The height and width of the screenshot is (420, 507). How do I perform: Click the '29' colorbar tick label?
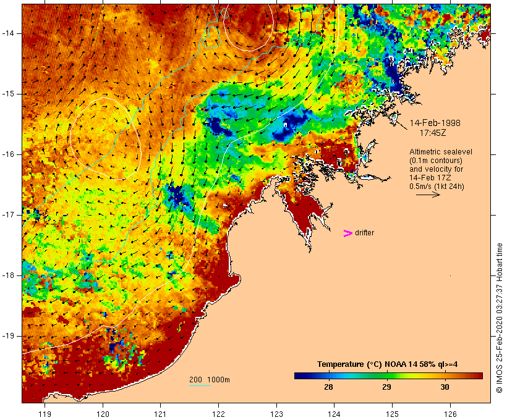click(x=386, y=387)
